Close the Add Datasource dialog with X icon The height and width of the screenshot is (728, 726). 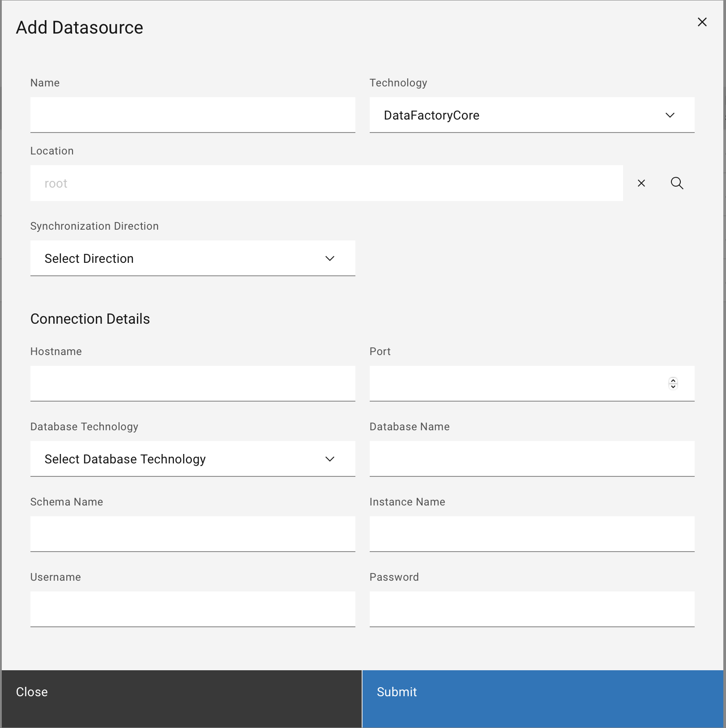(702, 22)
